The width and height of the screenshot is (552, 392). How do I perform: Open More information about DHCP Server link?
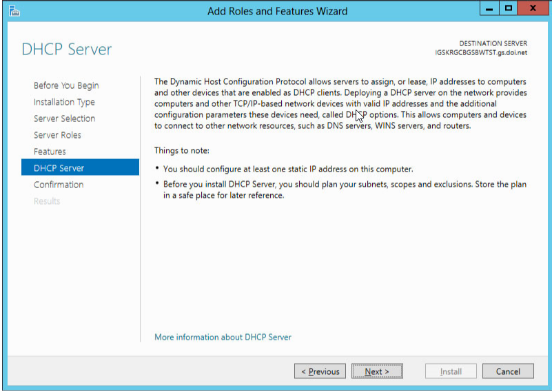pos(223,337)
